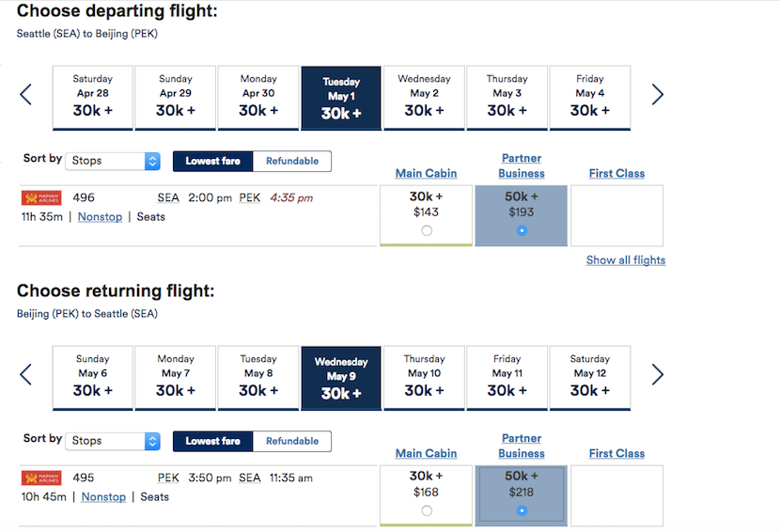The height and width of the screenshot is (532, 780).
Task: Switch returning fares to Lowest fare
Action: tap(212, 441)
